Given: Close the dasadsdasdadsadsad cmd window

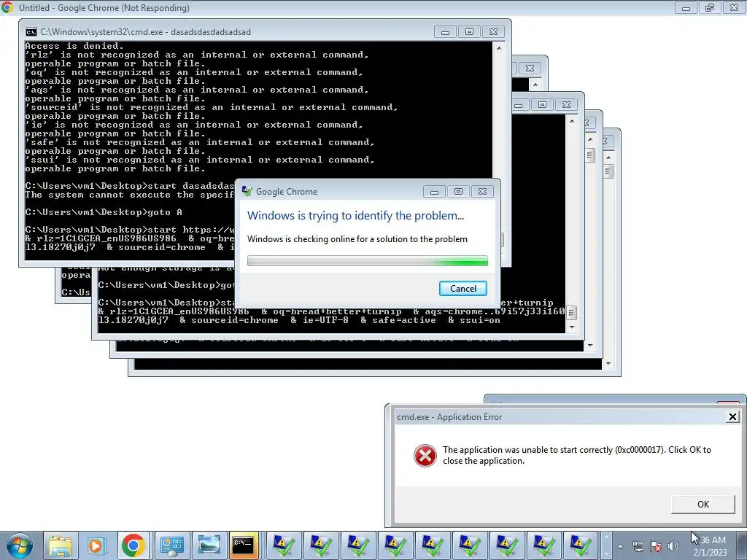Looking at the screenshot, I should 493,32.
